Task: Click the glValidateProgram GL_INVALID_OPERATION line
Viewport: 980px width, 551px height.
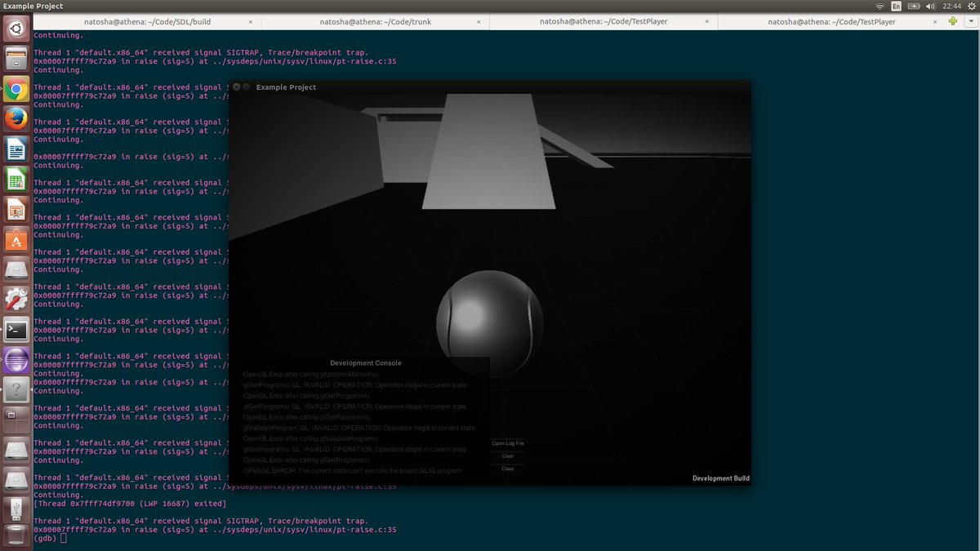Action: [x=359, y=428]
